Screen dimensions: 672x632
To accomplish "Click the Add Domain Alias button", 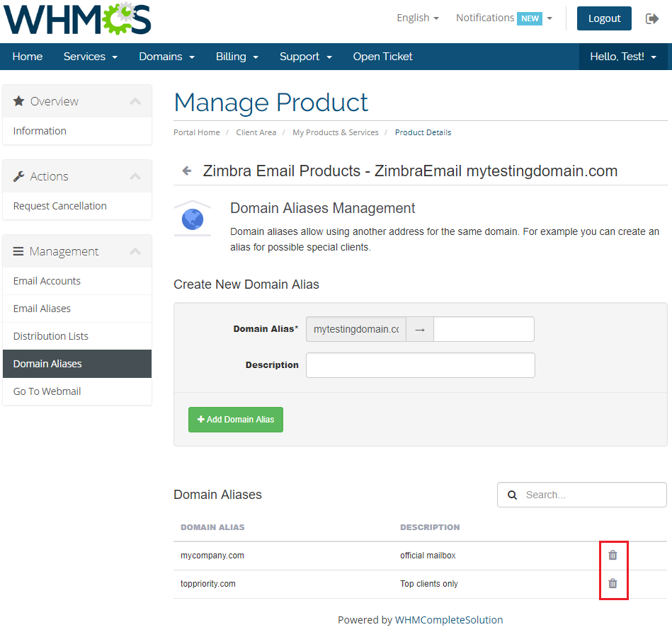I will click(x=236, y=420).
